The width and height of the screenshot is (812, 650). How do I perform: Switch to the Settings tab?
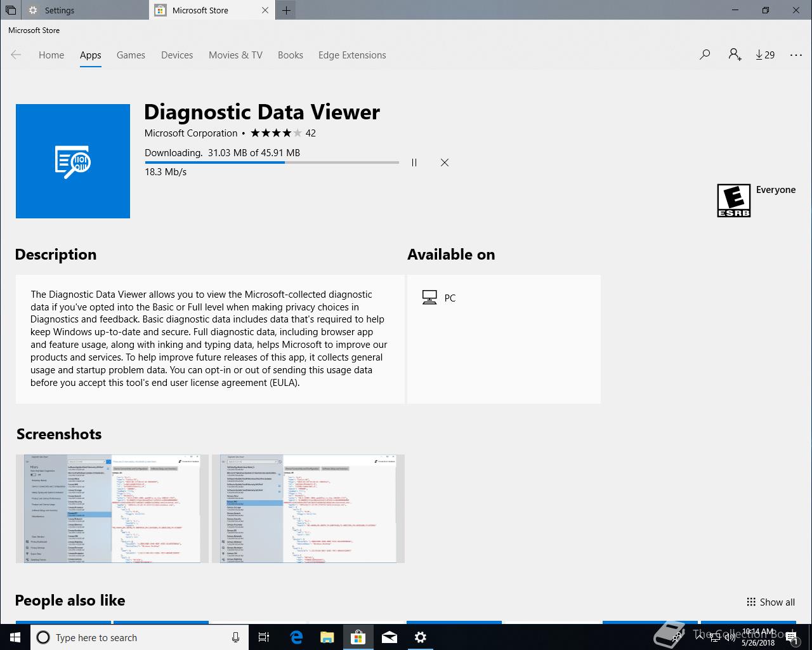tap(86, 10)
